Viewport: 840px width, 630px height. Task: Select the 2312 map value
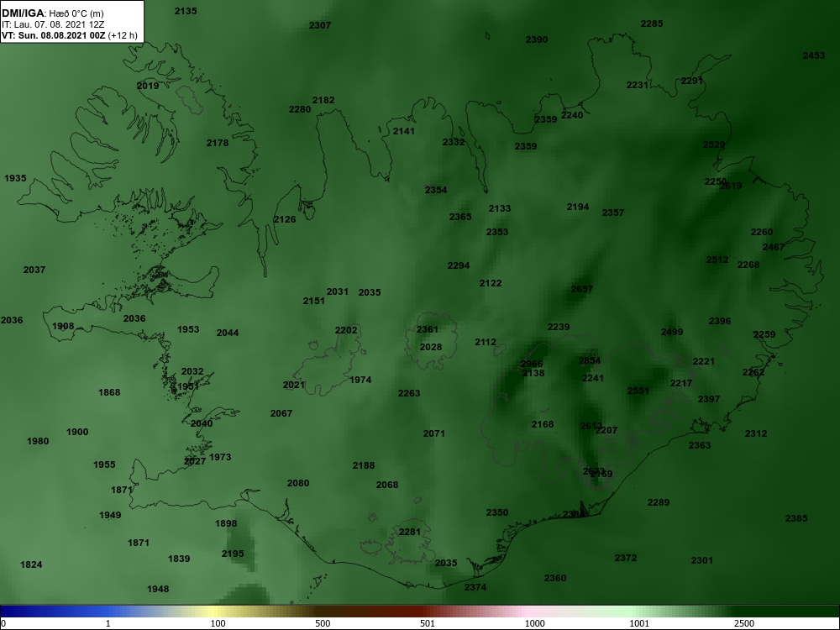point(756,434)
